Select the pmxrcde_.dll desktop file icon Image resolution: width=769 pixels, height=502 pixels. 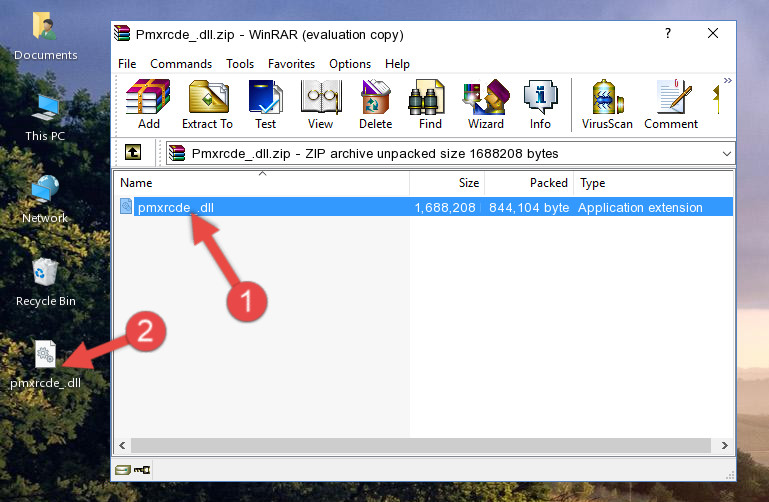click(x=45, y=365)
